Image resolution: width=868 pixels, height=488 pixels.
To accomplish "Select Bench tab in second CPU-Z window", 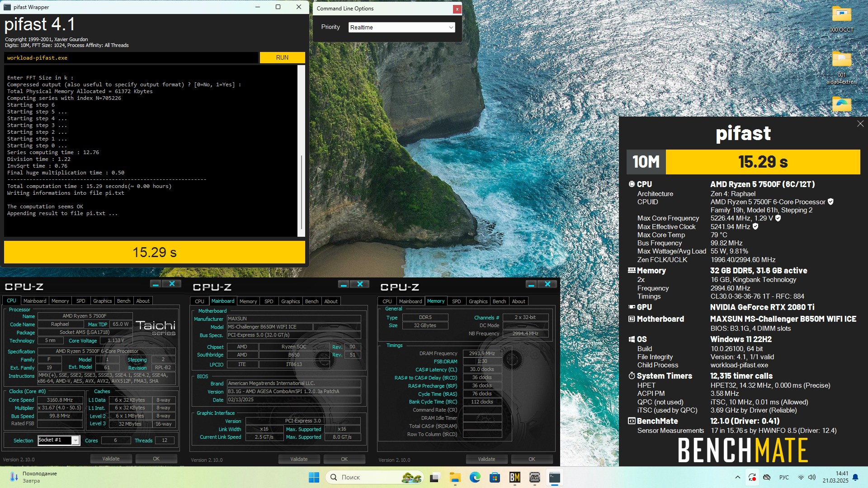I will (x=311, y=301).
